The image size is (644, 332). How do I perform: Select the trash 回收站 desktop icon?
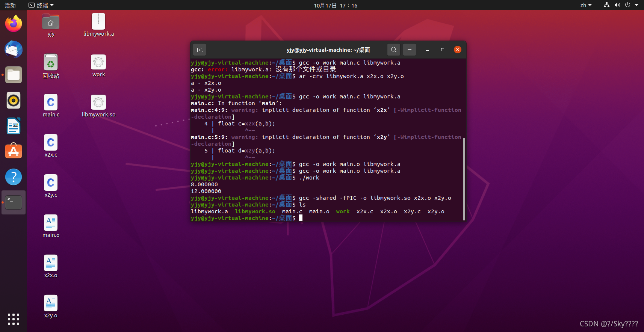(51, 66)
